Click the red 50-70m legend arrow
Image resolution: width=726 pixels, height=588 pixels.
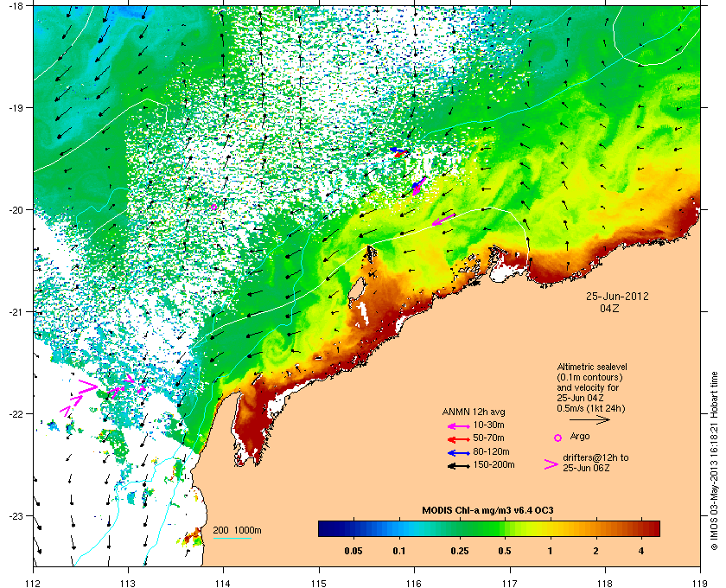point(459,438)
